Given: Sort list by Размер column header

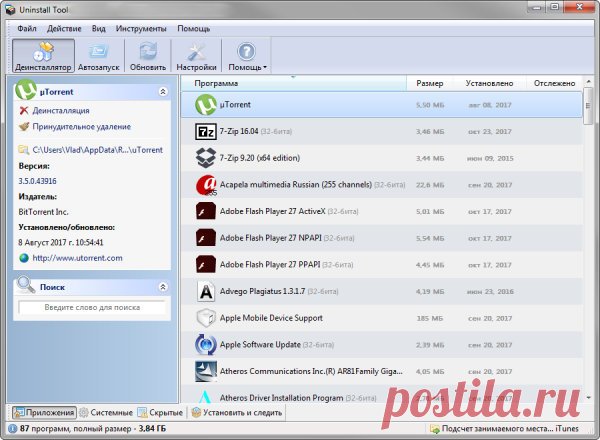Looking at the screenshot, I should pos(430,83).
